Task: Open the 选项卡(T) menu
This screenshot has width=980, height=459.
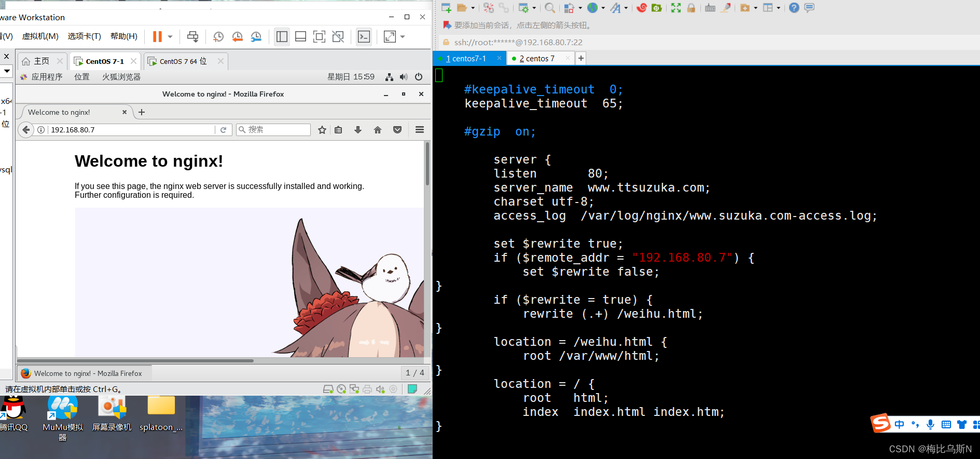Action: click(x=84, y=36)
